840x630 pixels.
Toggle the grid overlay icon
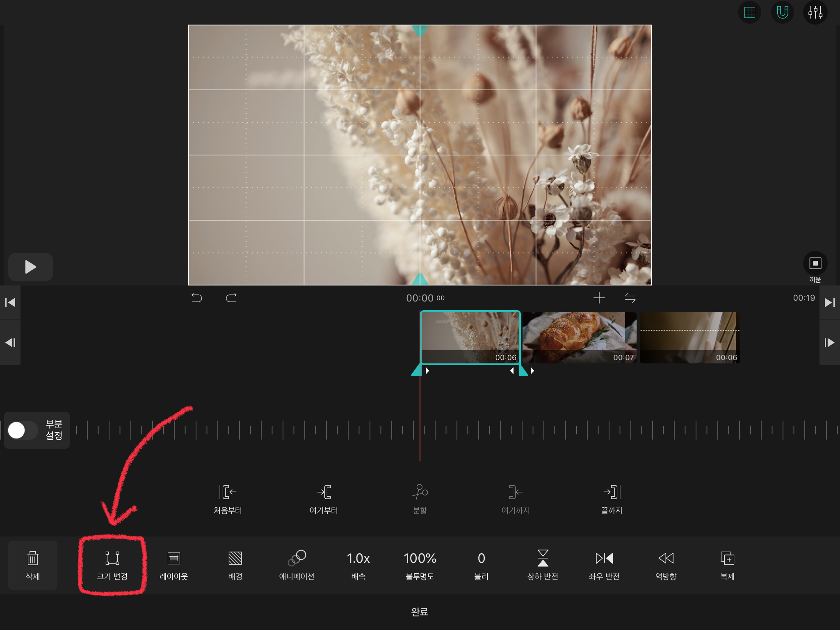749,13
